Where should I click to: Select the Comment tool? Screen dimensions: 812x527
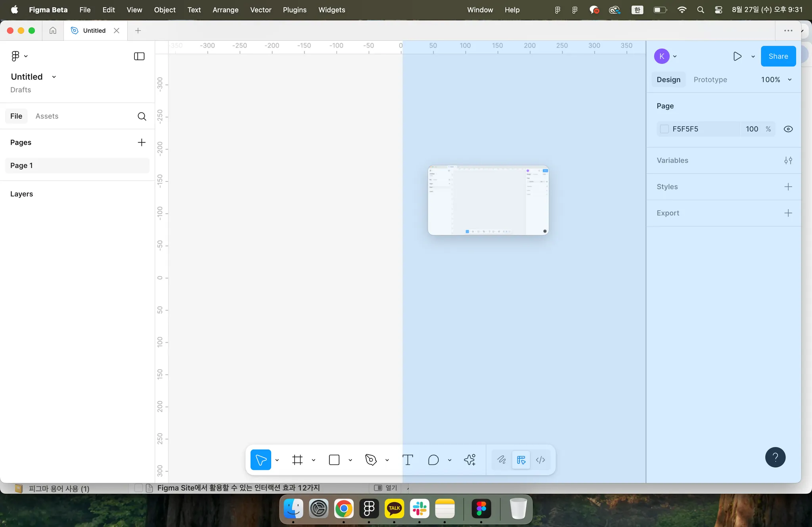tap(433, 460)
